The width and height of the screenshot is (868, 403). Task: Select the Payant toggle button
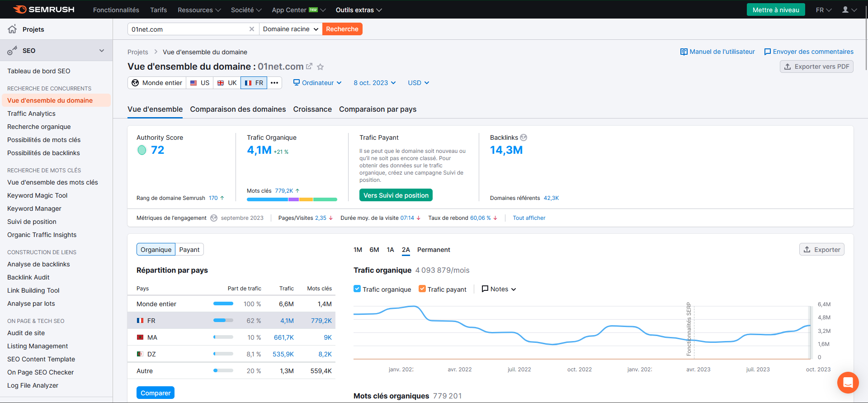click(189, 250)
